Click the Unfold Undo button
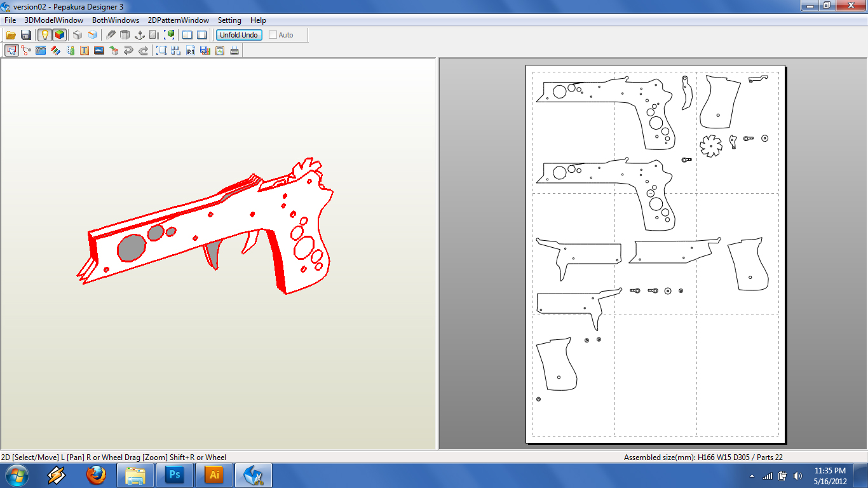Viewport: 868px width, 488px height. [x=239, y=35]
